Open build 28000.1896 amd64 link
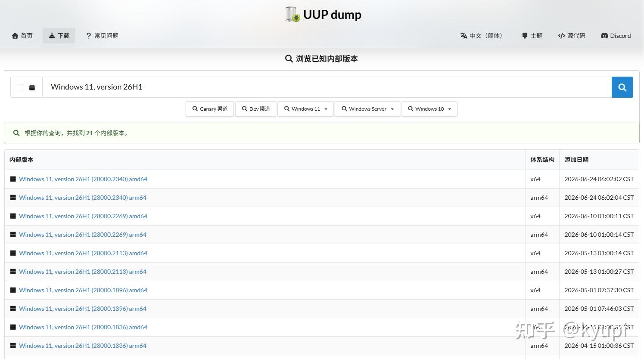Screen dimensions: 644x359 coord(83,290)
